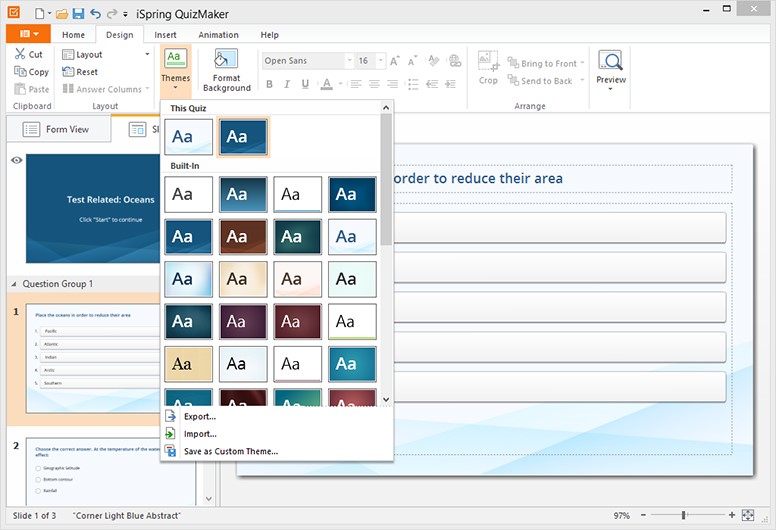The image size is (776, 530).
Task: Click the Align center icon
Action: click(x=374, y=84)
